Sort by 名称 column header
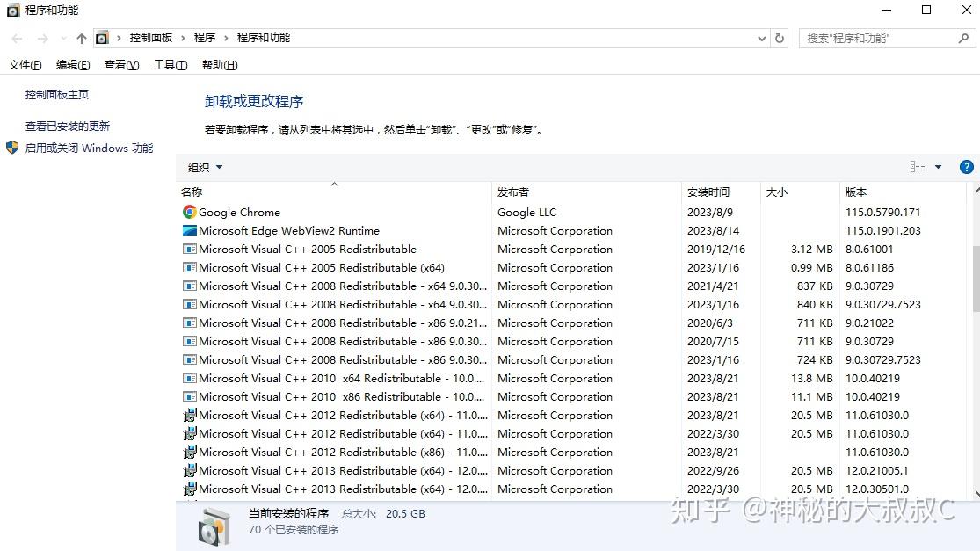The width and height of the screenshot is (980, 551). tap(334, 192)
